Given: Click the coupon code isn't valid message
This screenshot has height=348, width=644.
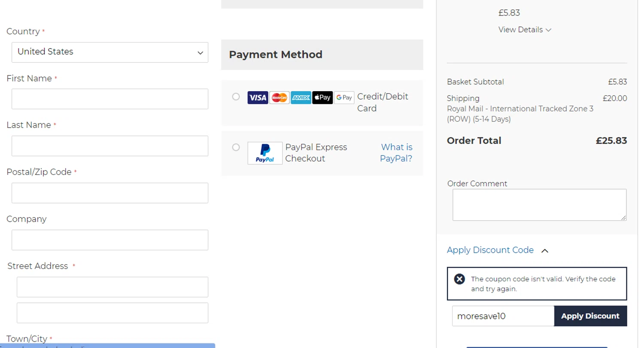Looking at the screenshot, I should (543, 284).
